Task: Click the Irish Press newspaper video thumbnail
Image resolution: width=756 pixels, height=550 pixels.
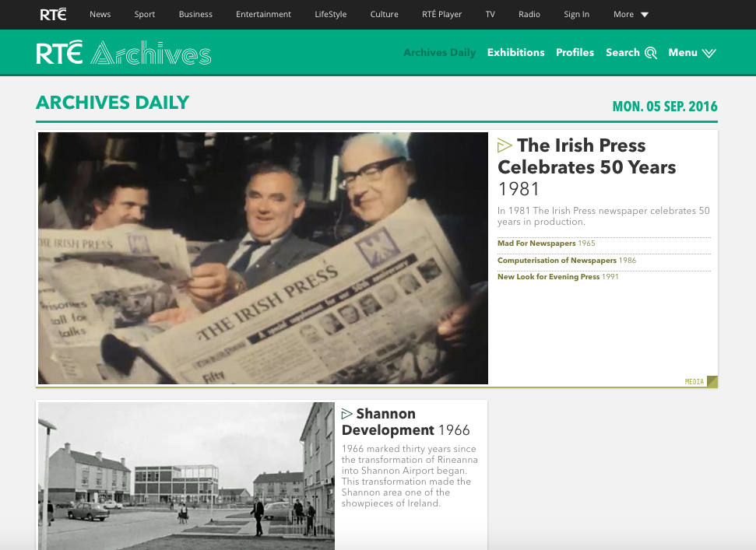Action: point(263,258)
